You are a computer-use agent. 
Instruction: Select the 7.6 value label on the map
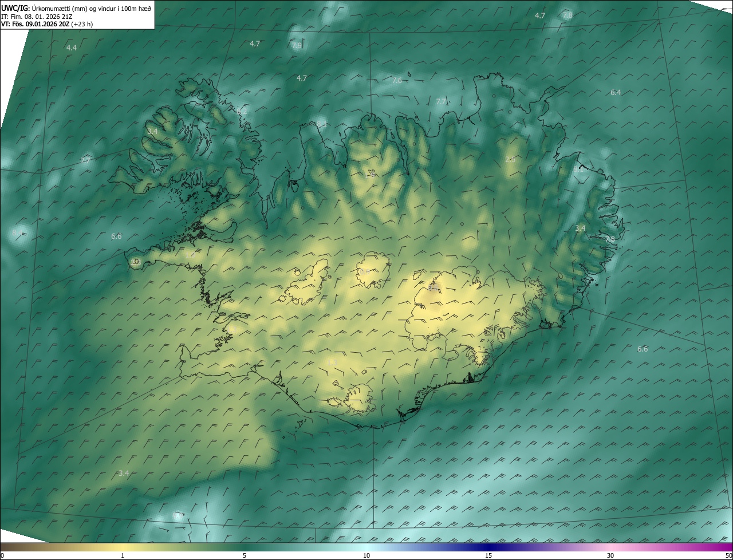(396, 81)
